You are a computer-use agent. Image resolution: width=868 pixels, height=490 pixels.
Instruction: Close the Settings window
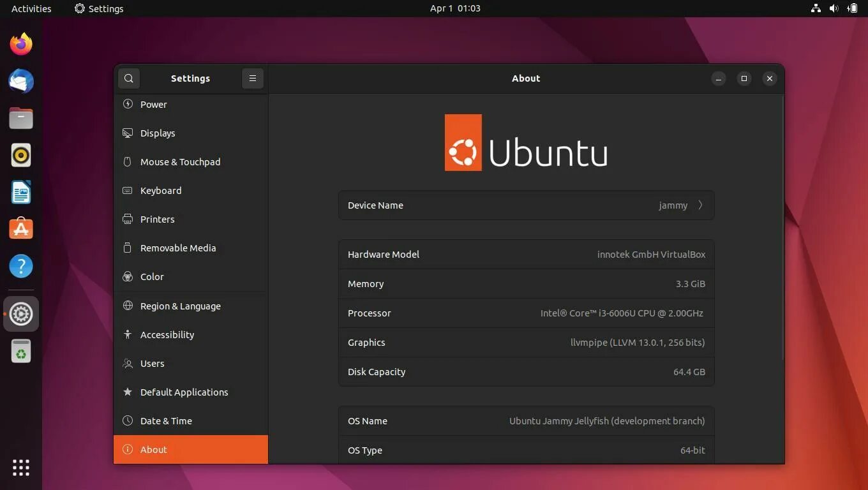[770, 78]
